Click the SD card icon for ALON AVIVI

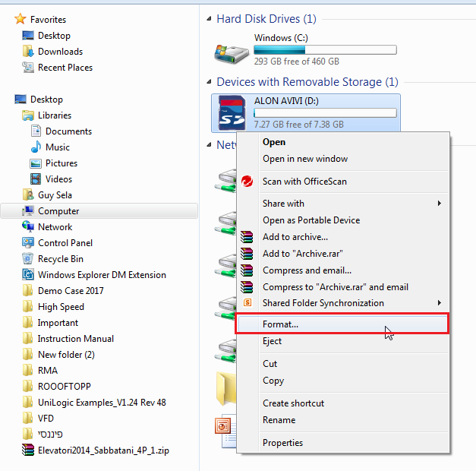(x=232, y=112)
